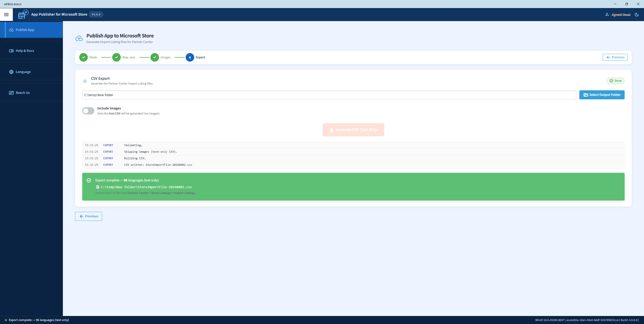Enable the Include Images toggle
644x324 pixels.
point(88,111)
